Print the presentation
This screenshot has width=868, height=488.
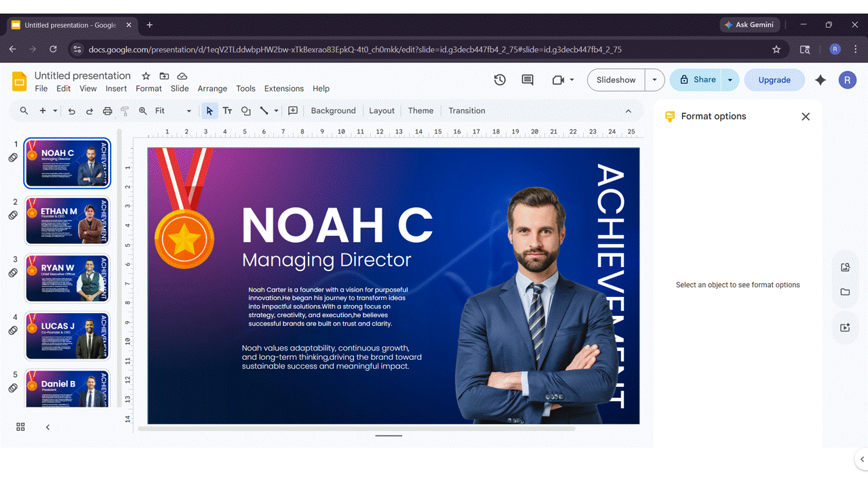coord(107,110)
